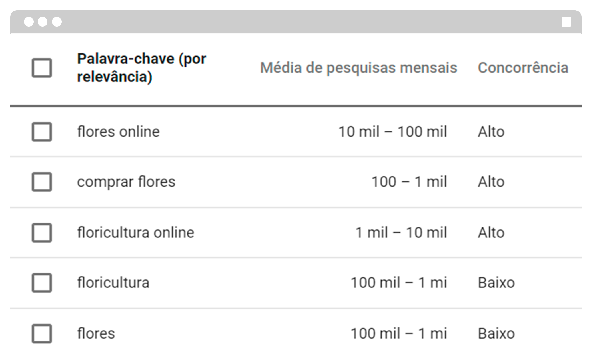This screenshot has height=364, width=593.
Task: Sort by the Concorrência column header
Action: click(x=523, y=68)
